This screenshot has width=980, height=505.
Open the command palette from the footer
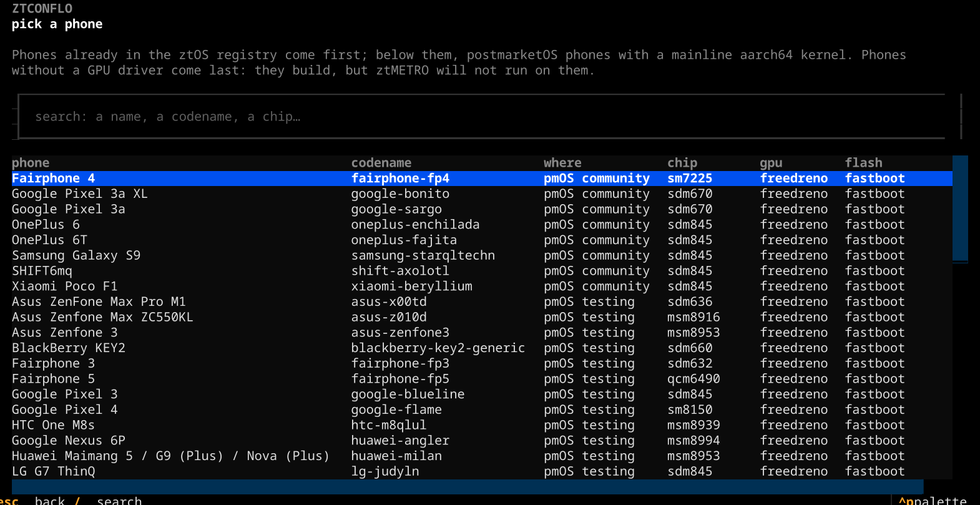click(x=933, y=500)
